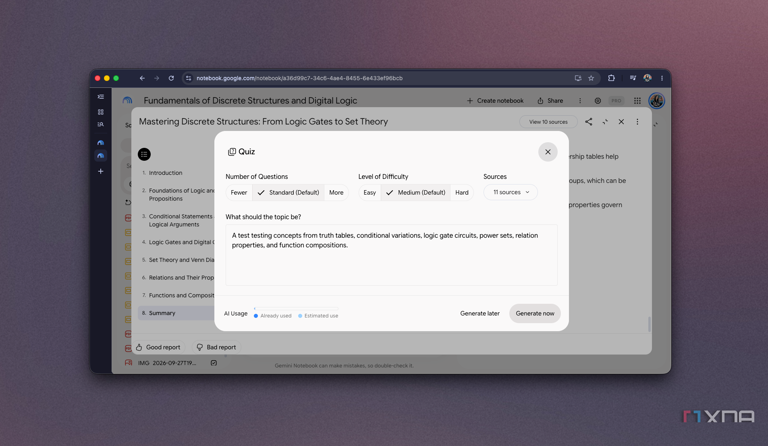Click the PRO badge
Image resolution: width=768 pixels, height=446 pixels.
point(616,100)
